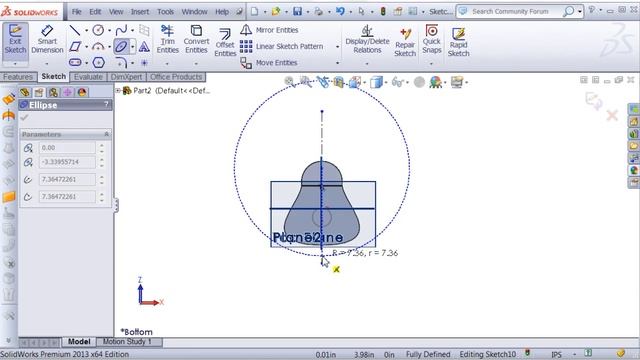Click Repair Sketch tool
Image resolution: width=640 pixels, height=360 pixels.
[x=405, y=42]
